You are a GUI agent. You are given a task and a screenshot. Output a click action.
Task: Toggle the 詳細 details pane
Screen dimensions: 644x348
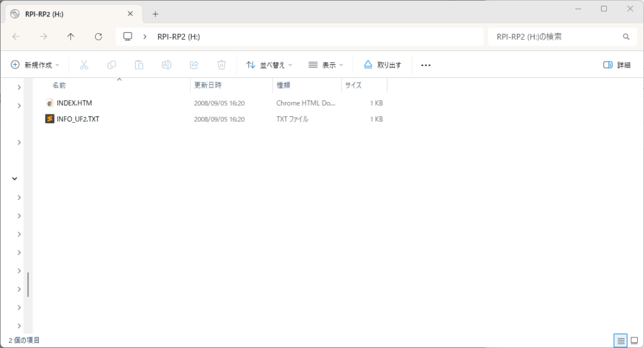tap(616, 65)
